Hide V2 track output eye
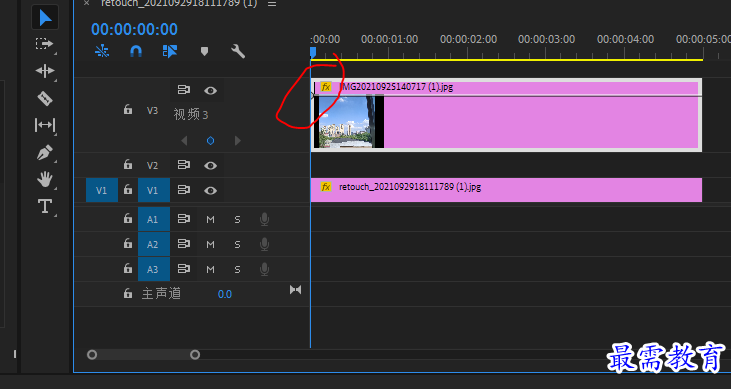 tap(210, 165)
